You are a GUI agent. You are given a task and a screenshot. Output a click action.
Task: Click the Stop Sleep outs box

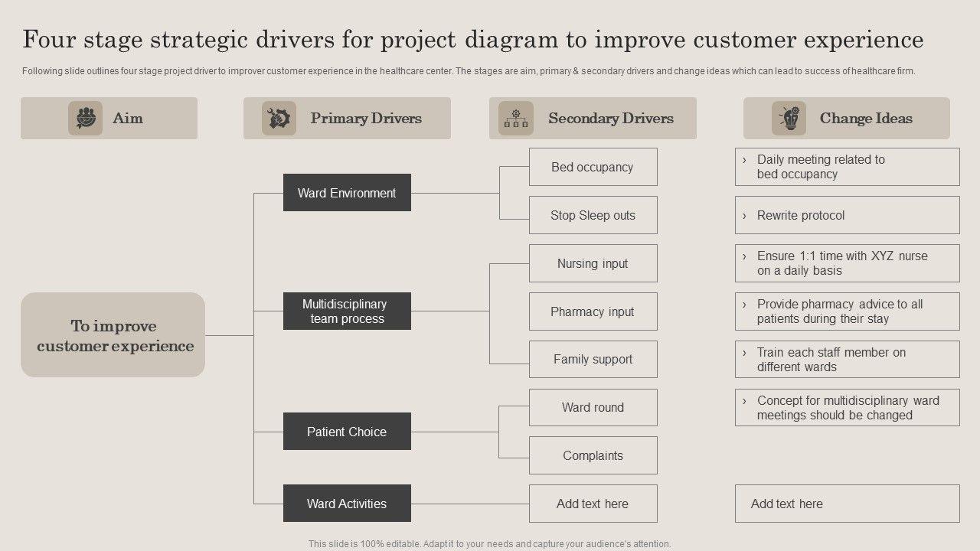pyautogui.click(x=593, y=215)
